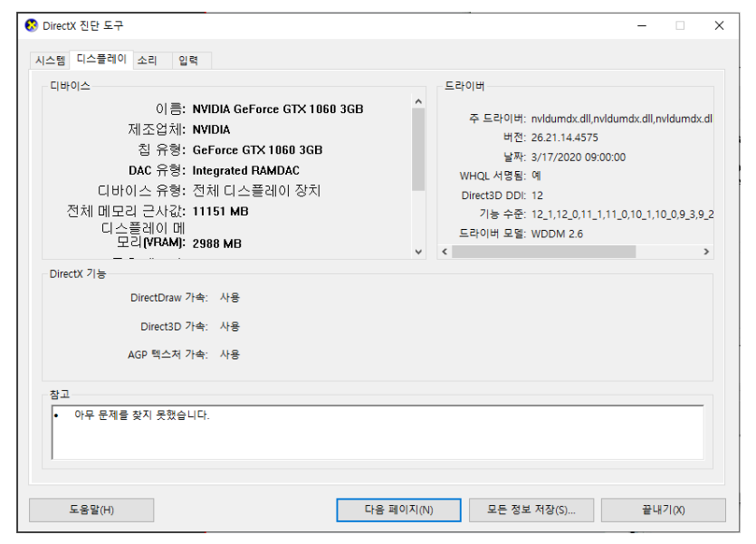
Task: Click the 아무 문제를 찾지 못했습니다 note
Action: (x=142, y=415)
